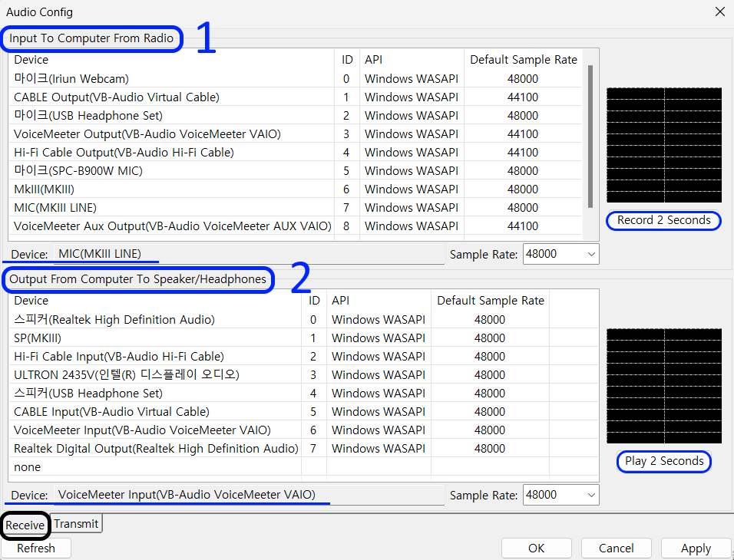Click the input Default Sample Rate column header

pos(524,60)
